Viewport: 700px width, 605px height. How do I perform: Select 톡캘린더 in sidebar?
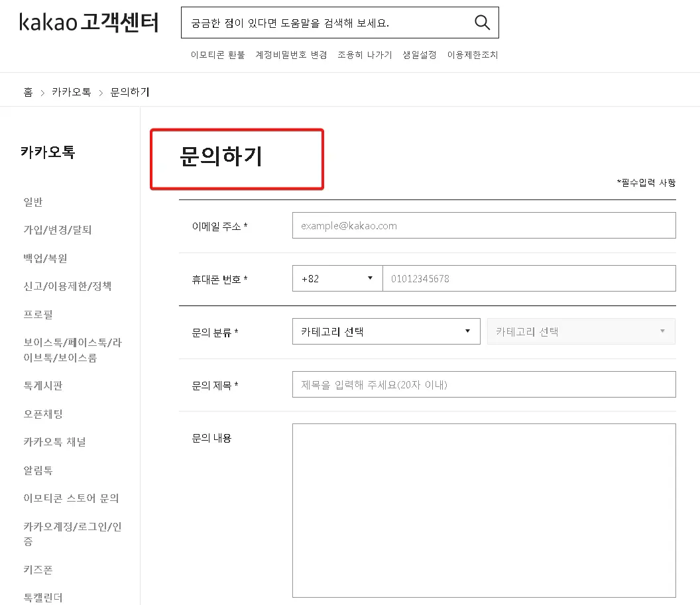(x=43, y=598)
